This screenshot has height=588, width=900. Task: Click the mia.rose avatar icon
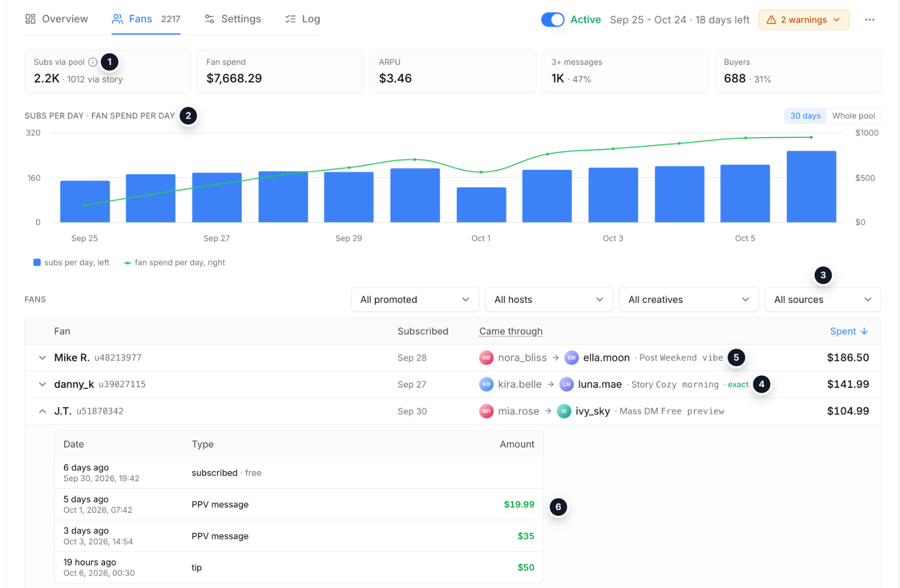[x=487, y=411]
